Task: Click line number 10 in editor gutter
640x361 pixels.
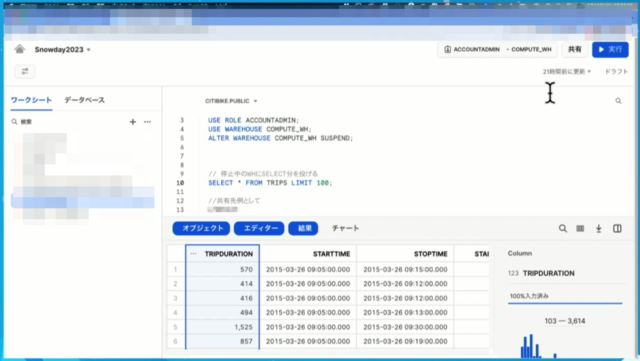Action: click(x=180, y=183)
